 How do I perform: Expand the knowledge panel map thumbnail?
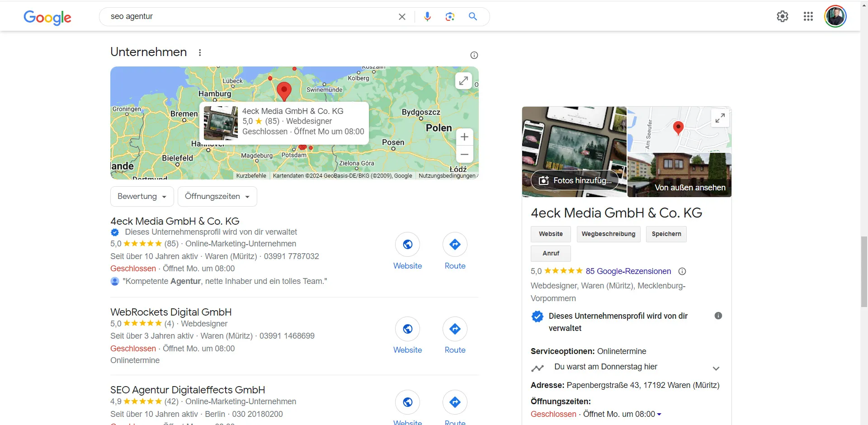pyautogui.click(x=720, y=118)
